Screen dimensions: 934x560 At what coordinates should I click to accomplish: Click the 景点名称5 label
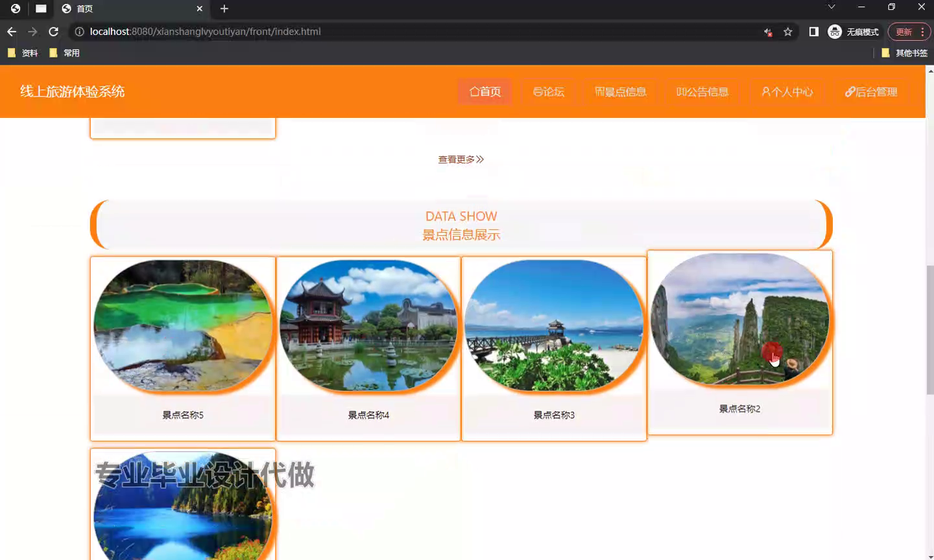[183, 415]
